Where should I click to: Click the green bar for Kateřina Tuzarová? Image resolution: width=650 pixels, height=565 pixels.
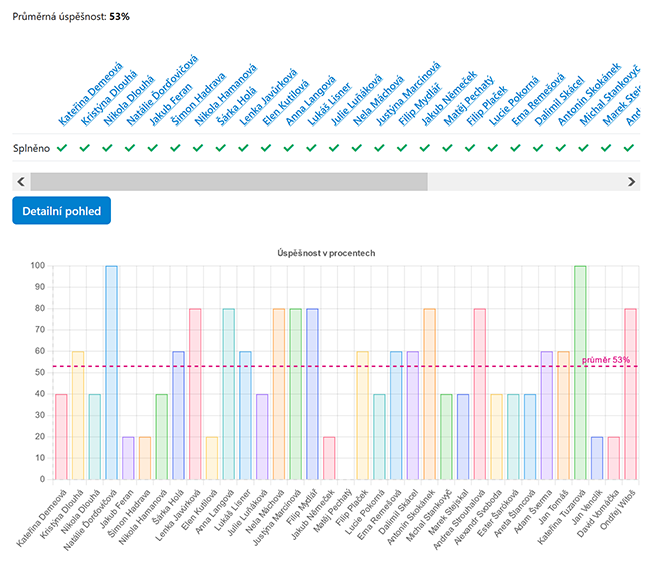pyautogui.click(x=580, y=372)
